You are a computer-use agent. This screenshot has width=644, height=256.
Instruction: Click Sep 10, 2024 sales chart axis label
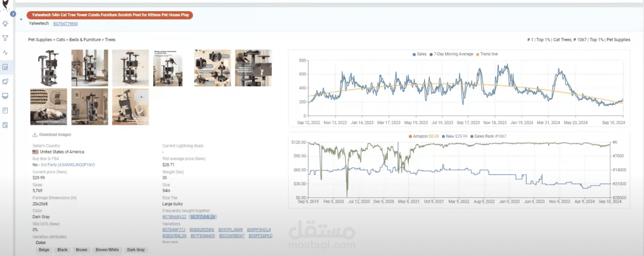613,123
